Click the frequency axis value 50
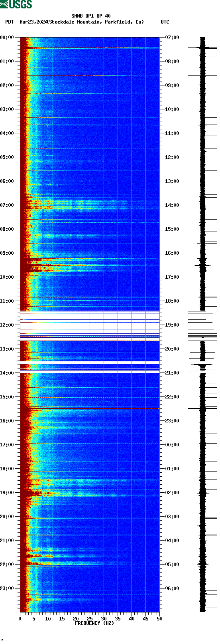 click(159, 619)
